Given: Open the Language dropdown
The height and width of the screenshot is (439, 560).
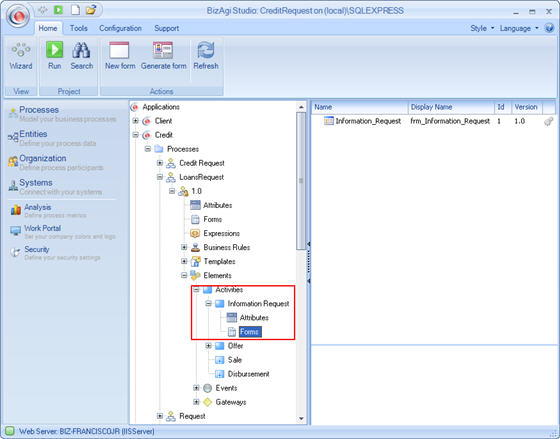Looking at the screenshot, I should tap(519, 28).
